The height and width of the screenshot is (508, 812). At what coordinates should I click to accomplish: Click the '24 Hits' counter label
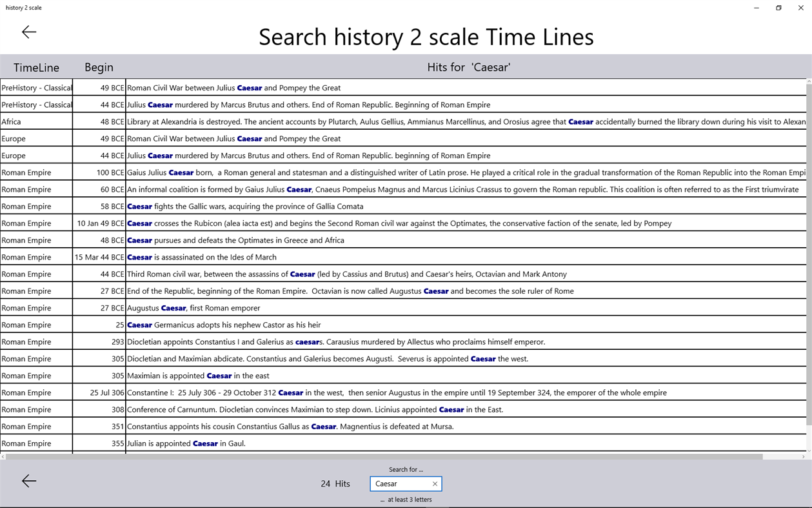(x=335, y=483)
